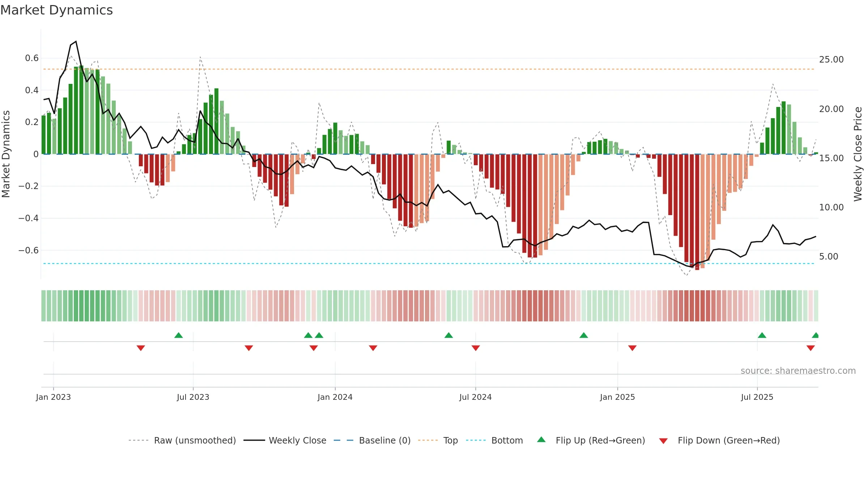Click the 20.00 price axis tick label
Image resolution: width=868 pixels, height=488 pixels.
pos(831,109)
